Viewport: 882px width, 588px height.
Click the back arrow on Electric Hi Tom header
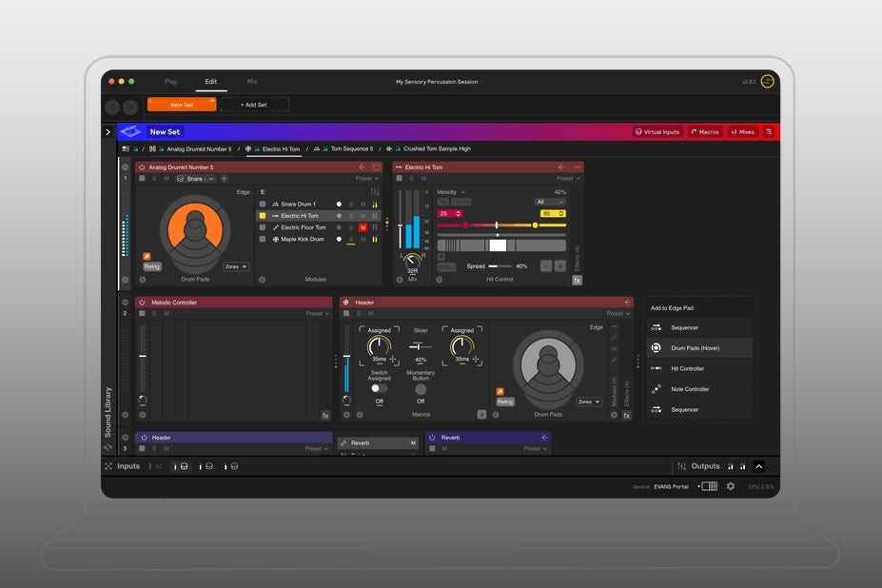561,167
